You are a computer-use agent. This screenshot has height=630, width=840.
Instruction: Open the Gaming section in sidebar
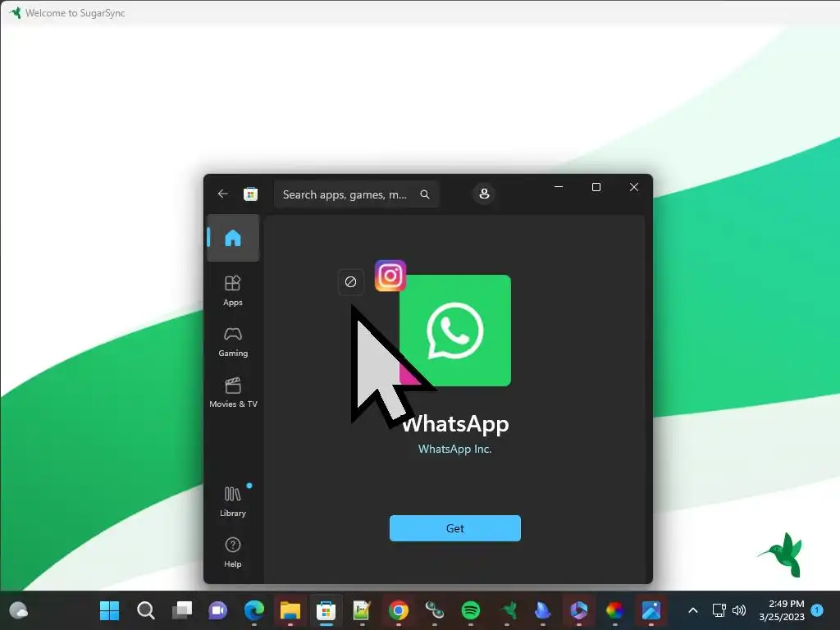[x=233, y=341]
